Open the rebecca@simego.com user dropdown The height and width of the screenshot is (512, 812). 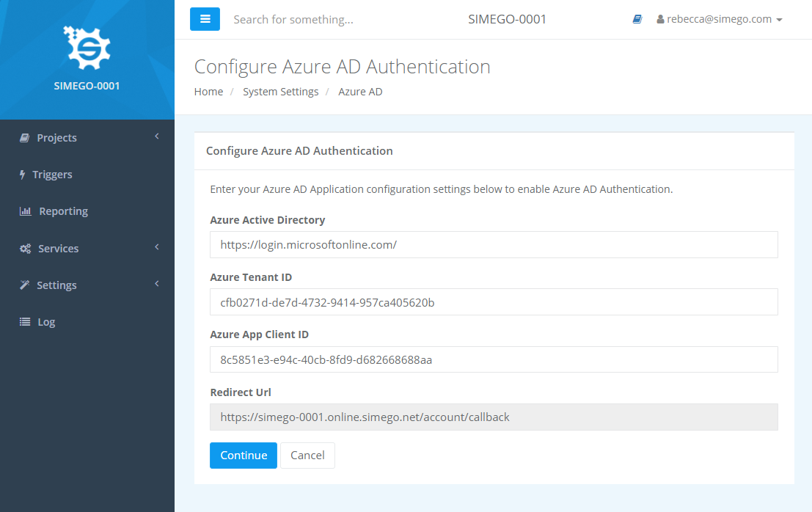720,19
